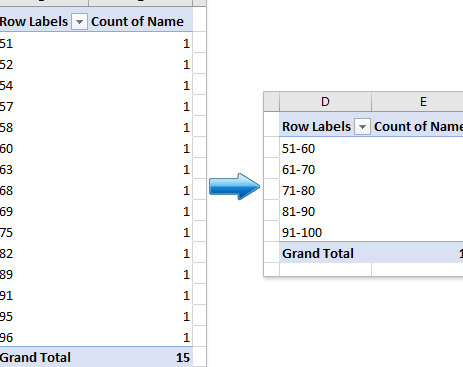Select row label 52 in left table

pyautogui.click(x=6, y=65)
